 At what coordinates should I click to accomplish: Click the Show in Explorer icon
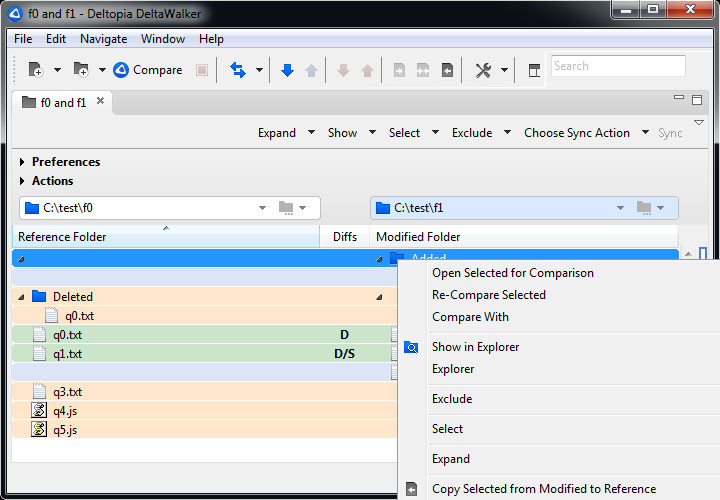(411, 347)
